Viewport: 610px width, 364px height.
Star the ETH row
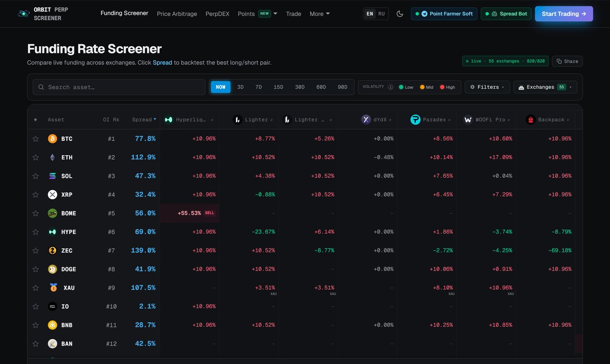click(x=35, y=157)
